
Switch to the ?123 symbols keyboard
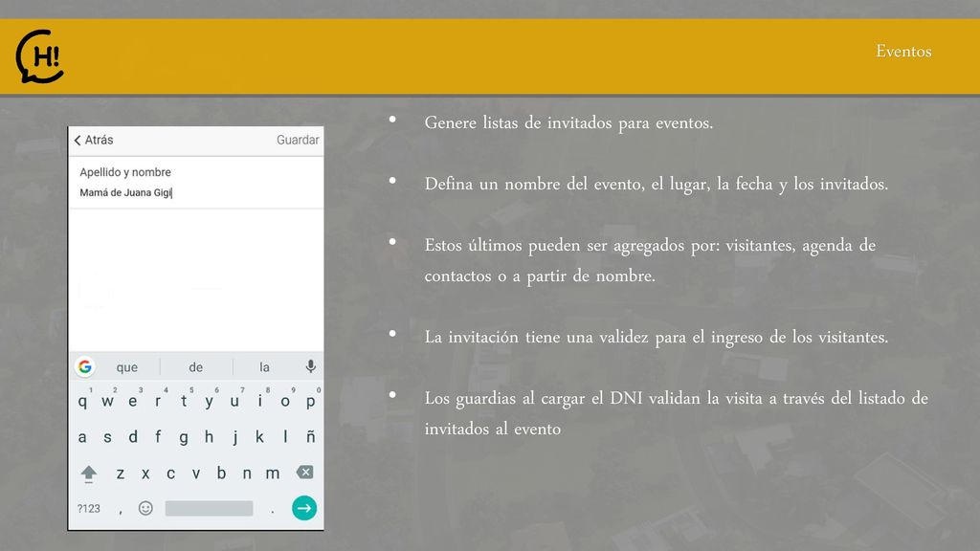(x=89, y=509)
